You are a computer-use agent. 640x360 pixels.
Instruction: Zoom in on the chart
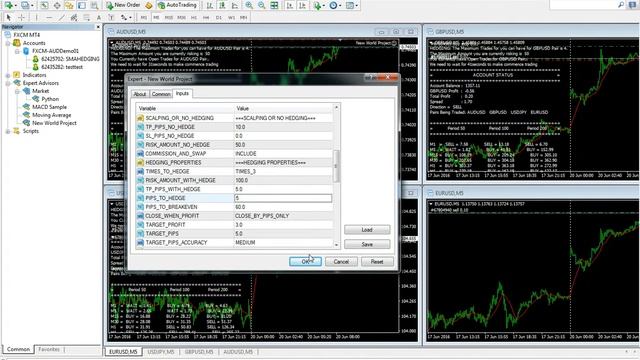pyautogui.click(x=249, y=5)
